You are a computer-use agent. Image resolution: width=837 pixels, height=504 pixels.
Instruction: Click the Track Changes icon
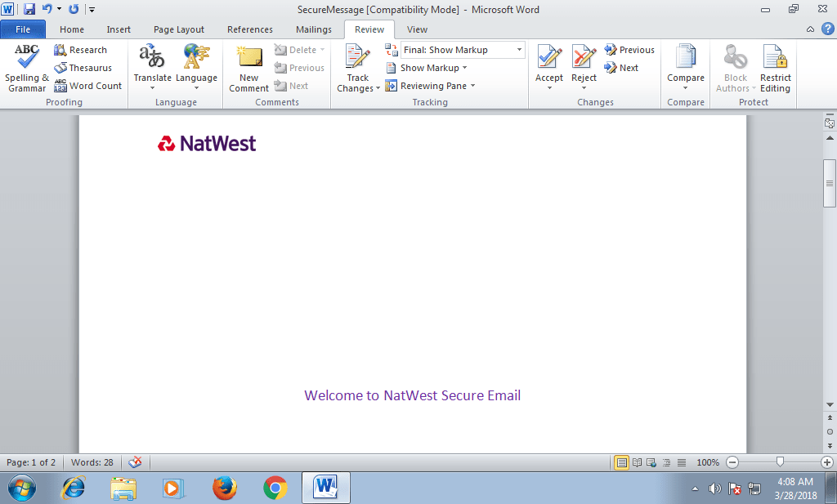click(358, 56)
